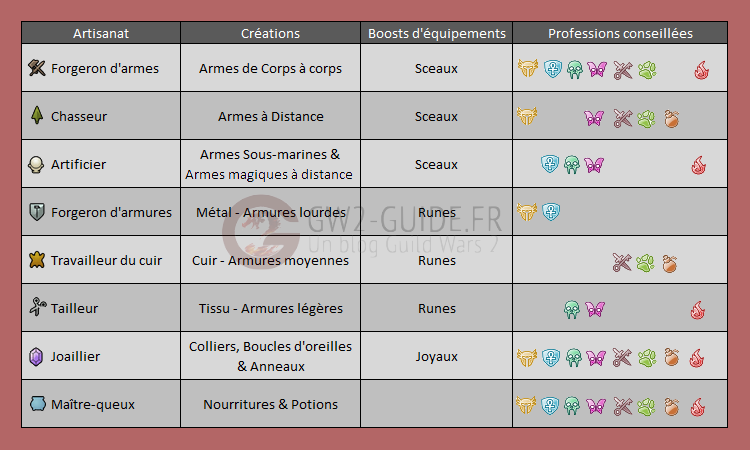Select the blue shield icon in Artificier row
This screenshot has height=450, width=750.
pos(550,164)
